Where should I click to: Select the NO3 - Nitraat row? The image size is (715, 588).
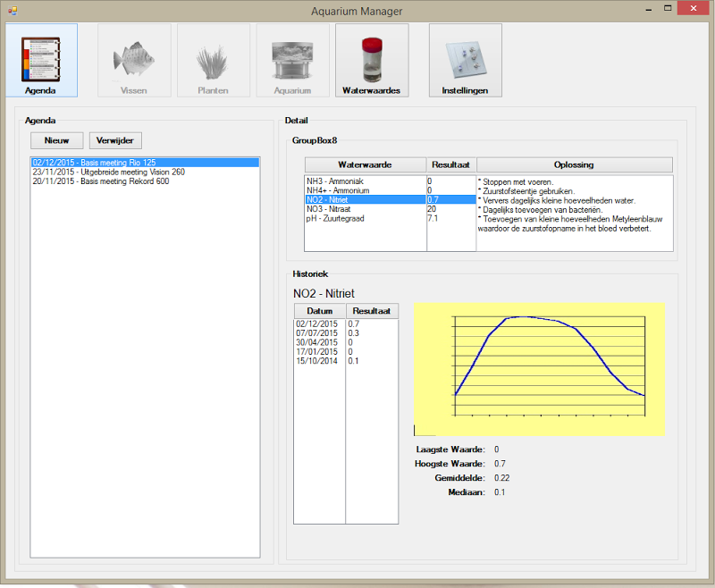coord(357,209)
